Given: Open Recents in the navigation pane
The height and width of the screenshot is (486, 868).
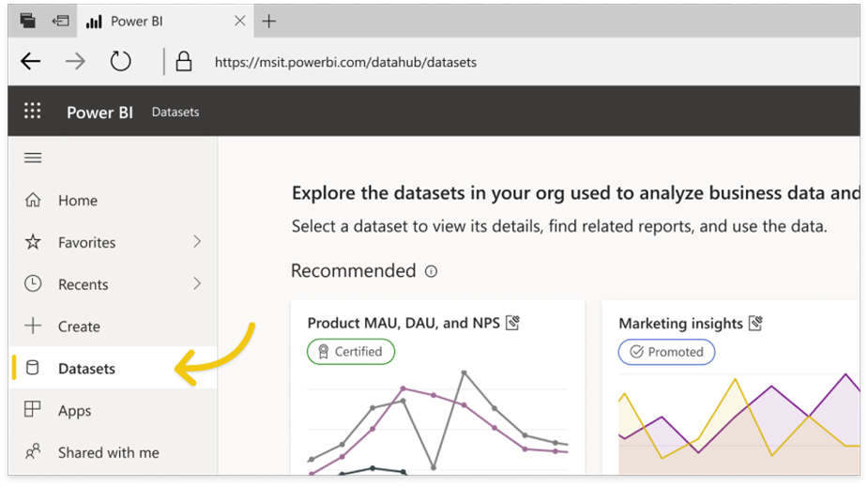Looking at the screenshot, I should pyautogui.click(x=113, y=284).
